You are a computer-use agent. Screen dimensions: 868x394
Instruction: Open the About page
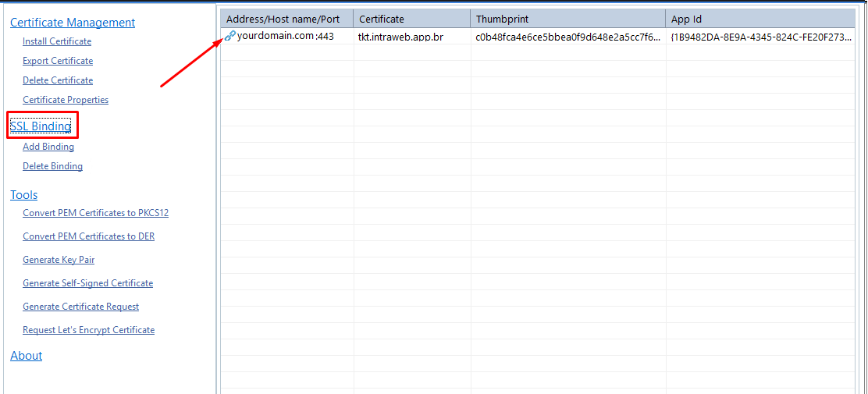[27, 356]
